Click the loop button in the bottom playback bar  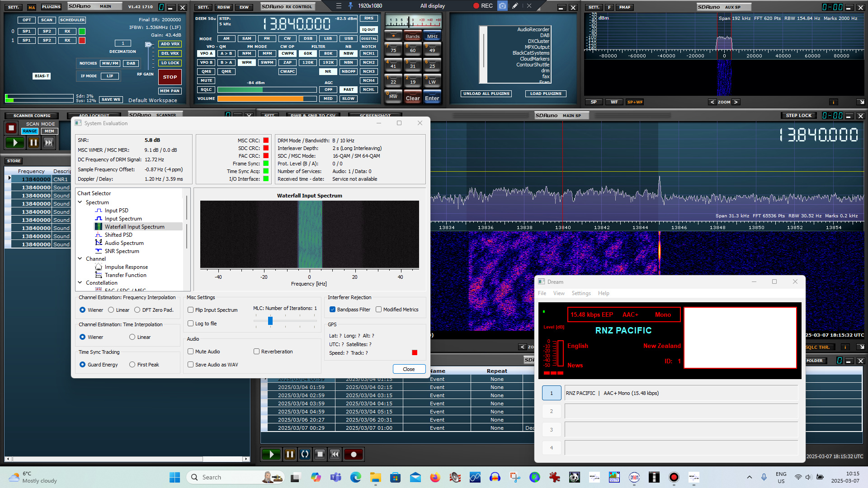(x=305, y=455)
